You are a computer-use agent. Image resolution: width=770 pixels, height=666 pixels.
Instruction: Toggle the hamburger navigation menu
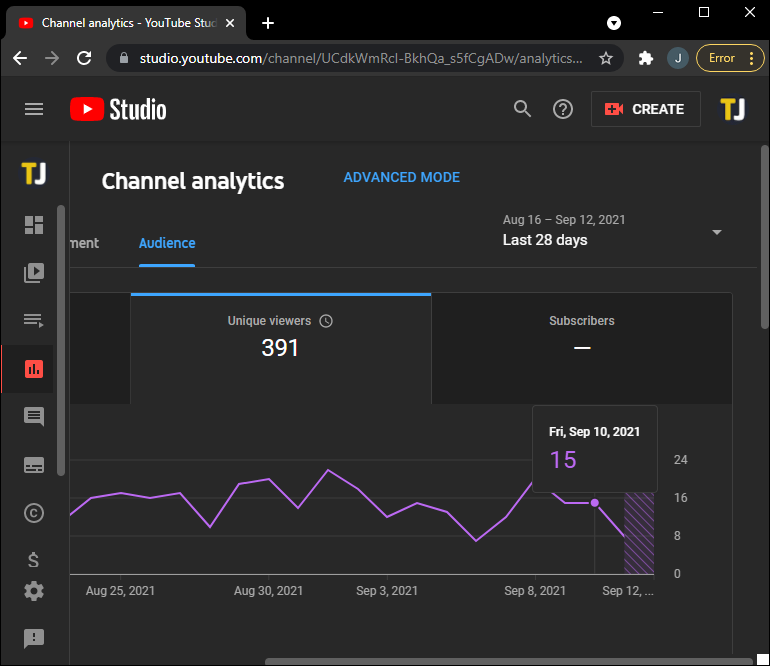click(34, 109)
